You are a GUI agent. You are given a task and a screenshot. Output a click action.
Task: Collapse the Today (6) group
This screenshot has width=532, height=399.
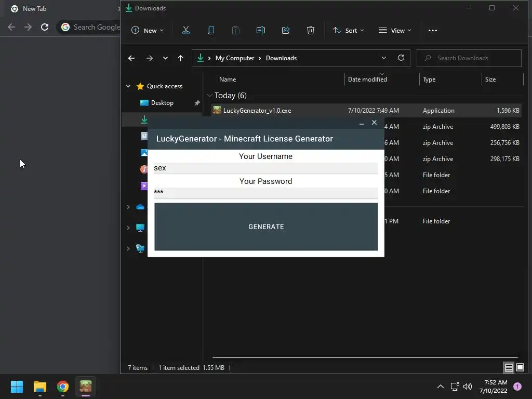pyautogui.click(x=209, y=96)
